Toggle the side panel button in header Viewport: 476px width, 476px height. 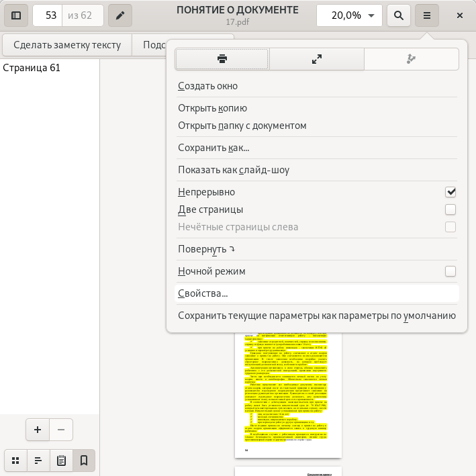[16, 15]
